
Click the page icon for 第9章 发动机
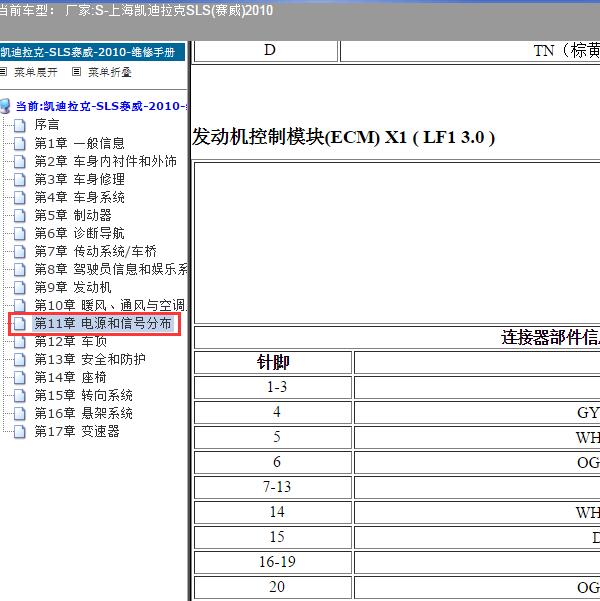pos(20,287)
